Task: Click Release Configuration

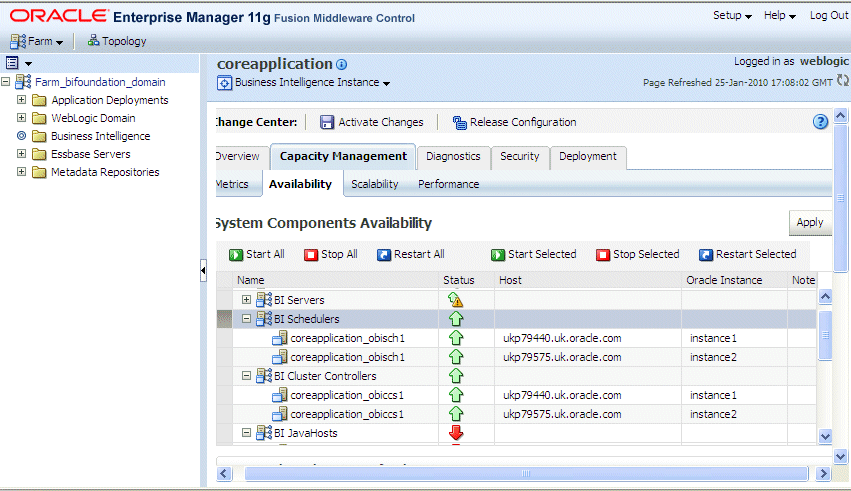Action: click(515, 122)
